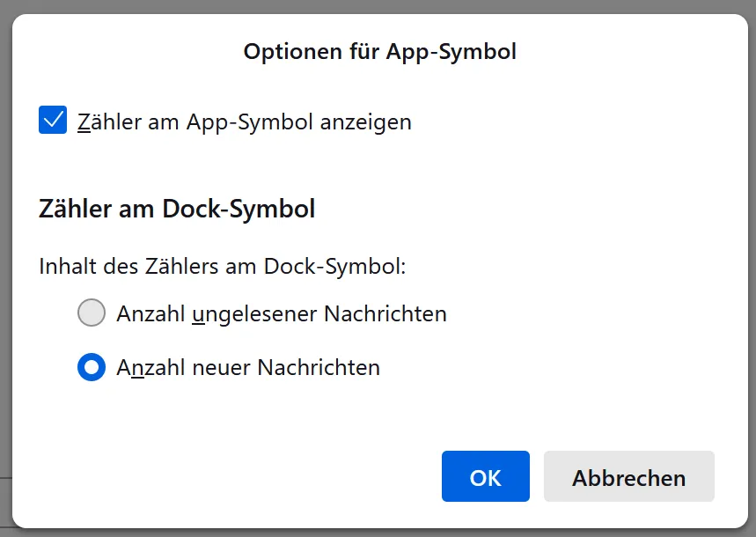Select the 'Anzahl neuer Nachrichten' radio circle
Viewport: 756px width, 537px height.
[92, 367]
